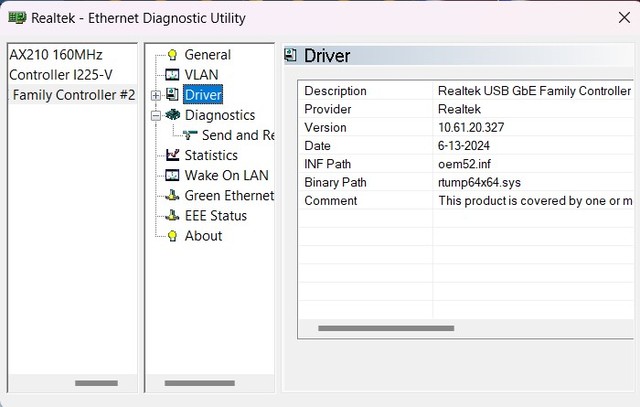Click the Send and Receive icon
Viewport: 640px width, 407px height.
[x=190, y=135]
